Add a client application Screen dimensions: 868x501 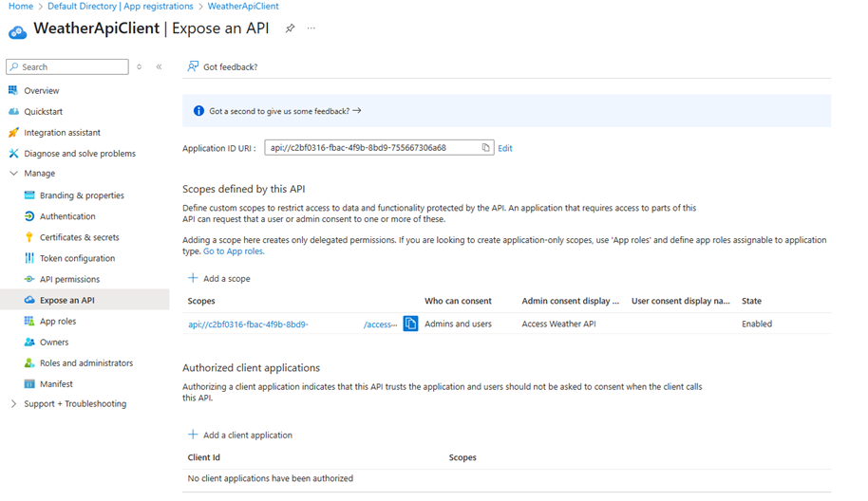coord(240,435)
